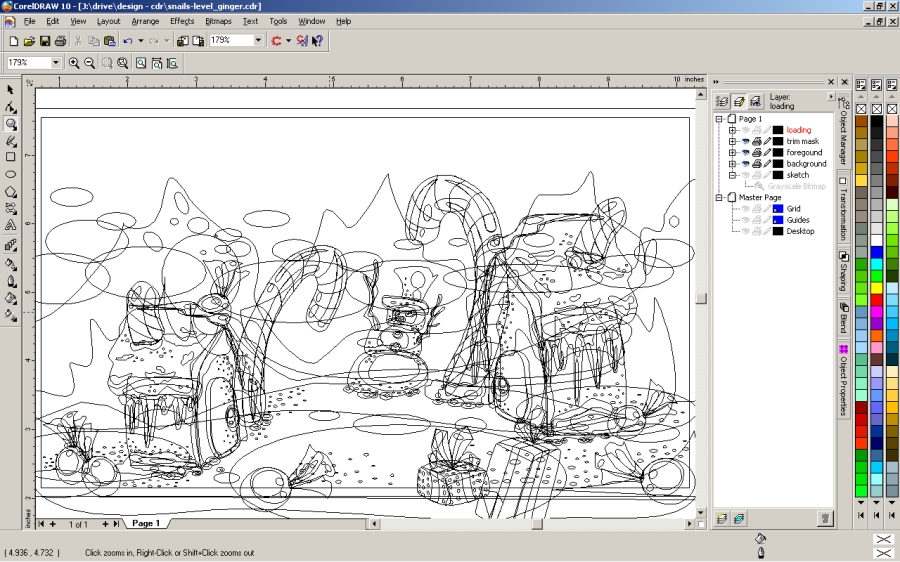
Task: Click the Zoom Out magnifier icon
Action: 90,63
